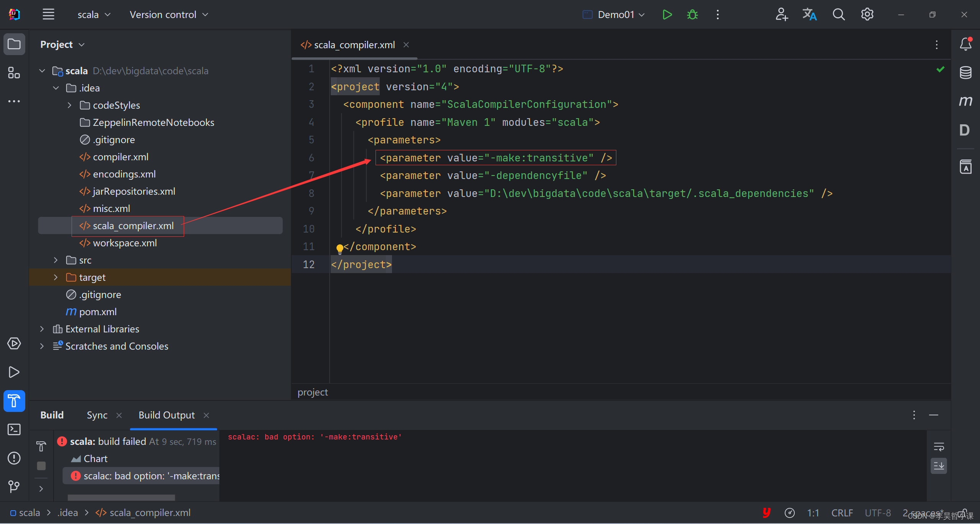Click the 1:1 cursor position indicator
The height and width of the screenshot is (524, 980).
pyautogui.click(x=813, y=513)
